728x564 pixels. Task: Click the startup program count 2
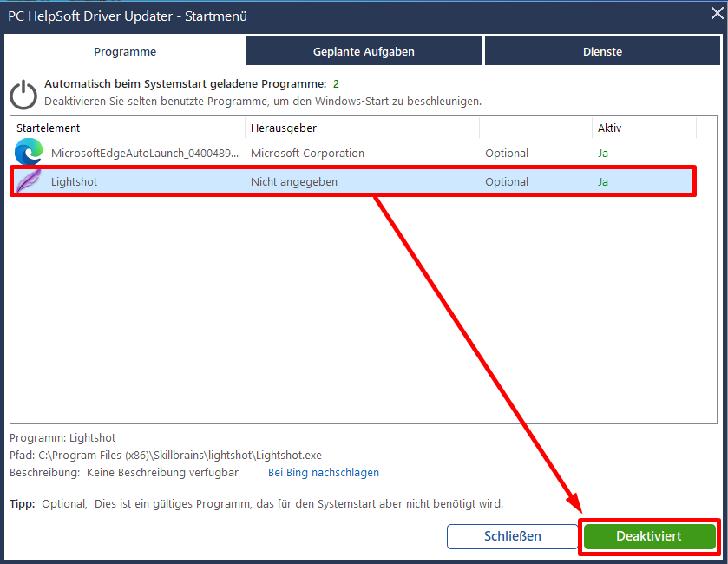click(336, 84)
